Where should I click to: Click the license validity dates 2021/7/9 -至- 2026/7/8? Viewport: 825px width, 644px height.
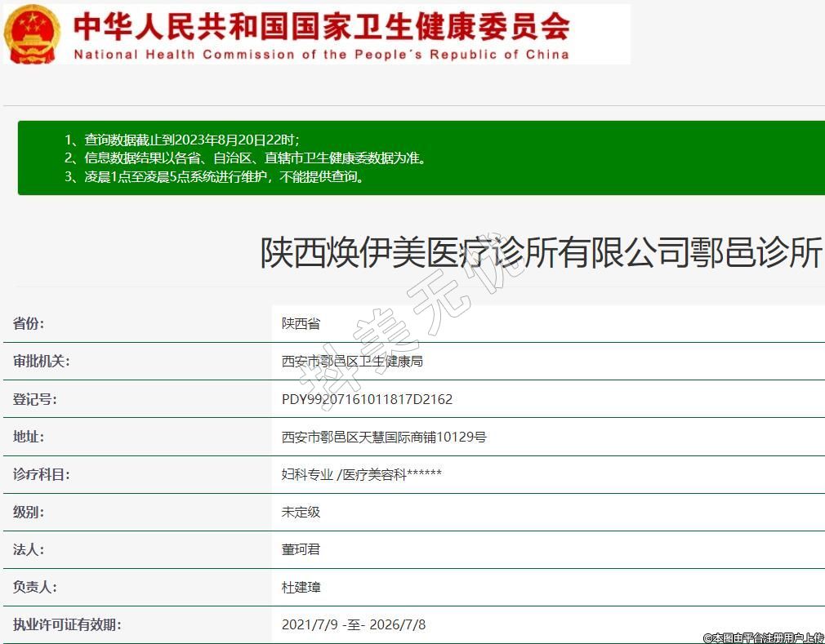tap(353, 624)
